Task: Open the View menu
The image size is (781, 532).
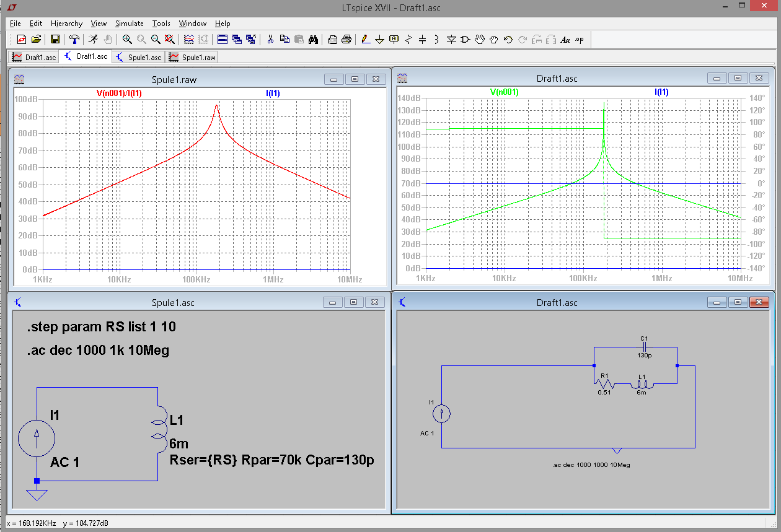Action: point(99,24)
